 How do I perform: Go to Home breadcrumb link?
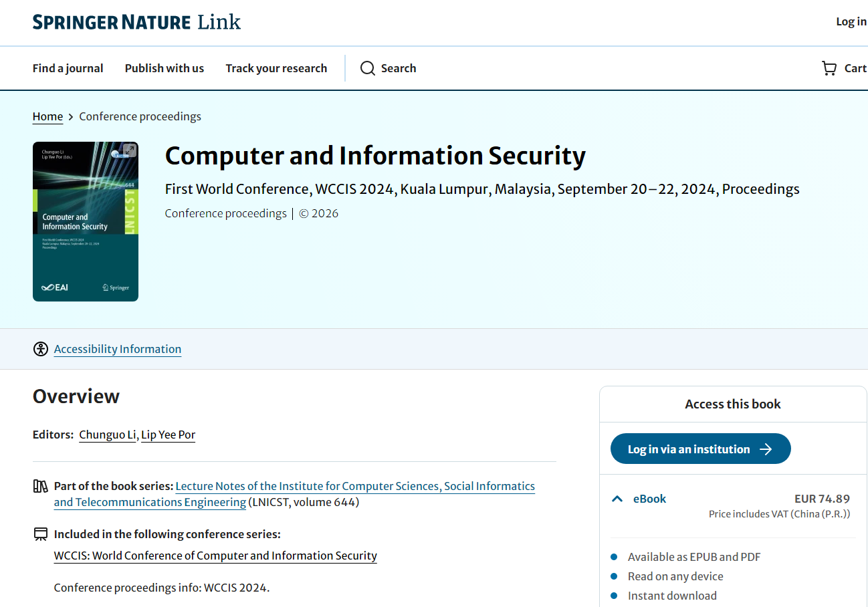click(x=47, y=116)
